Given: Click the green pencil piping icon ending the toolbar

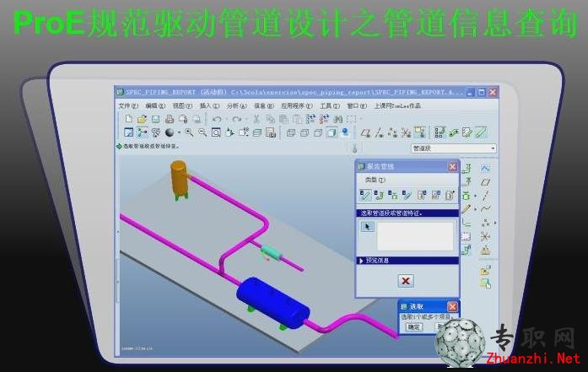Looking at the screenshot, I should (x=481, y=132).
